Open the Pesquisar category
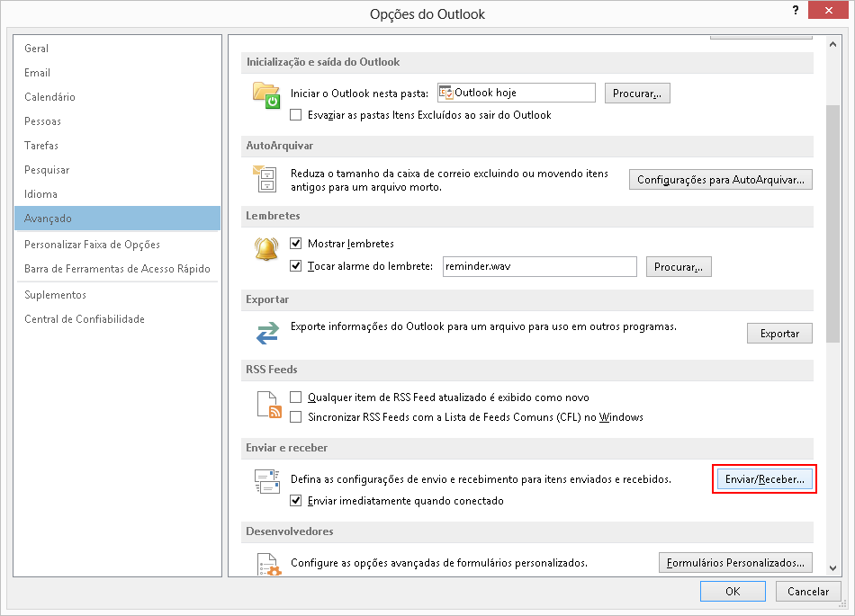Image resolution: width=855 pixels, height=616 pixels. point(117,170)
